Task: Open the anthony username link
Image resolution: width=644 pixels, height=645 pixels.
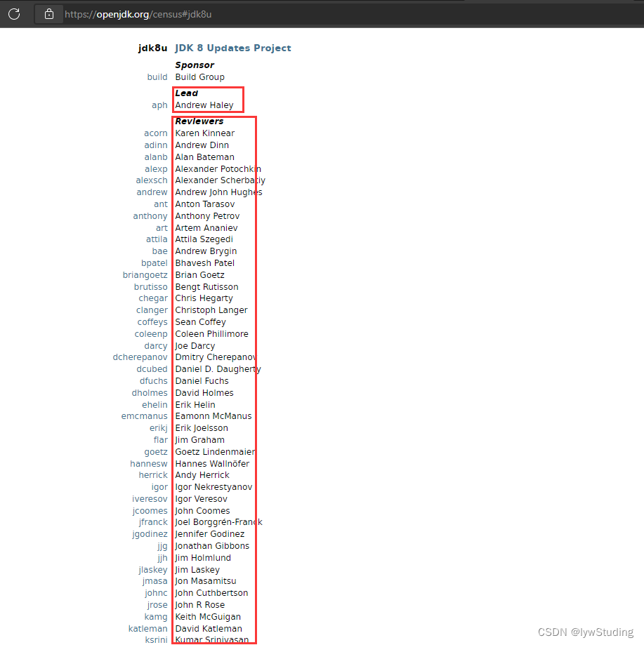Action: pyautogui.click(x=150, y=216)
